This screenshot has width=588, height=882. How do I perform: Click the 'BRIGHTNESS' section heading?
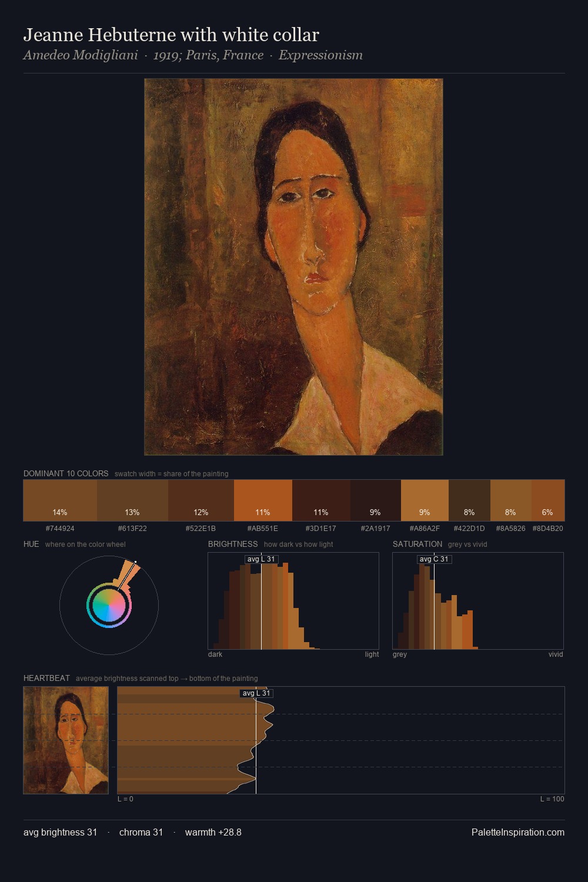coord(233,544)
